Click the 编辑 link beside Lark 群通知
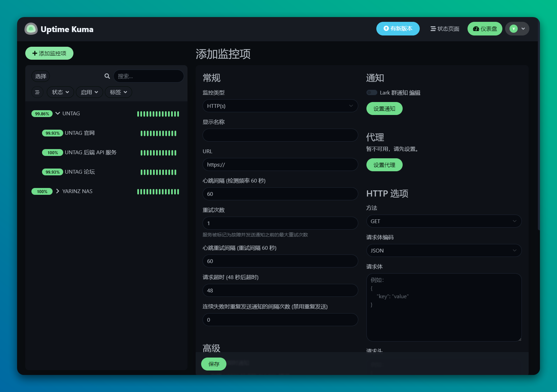This screenshot has height=392, width=557. [x=415, y=92]
